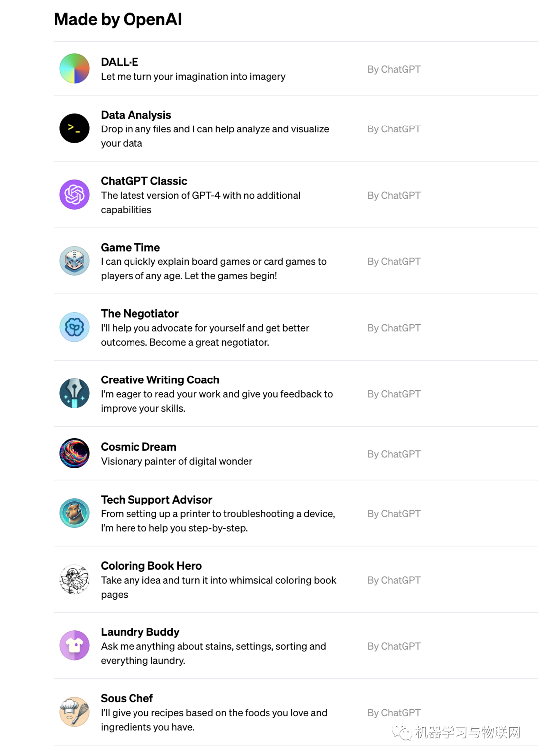Image resolution: width=538 pixels, height=756 pixels.
Task: Open the DALL·E title link
Action: point(120,62)
